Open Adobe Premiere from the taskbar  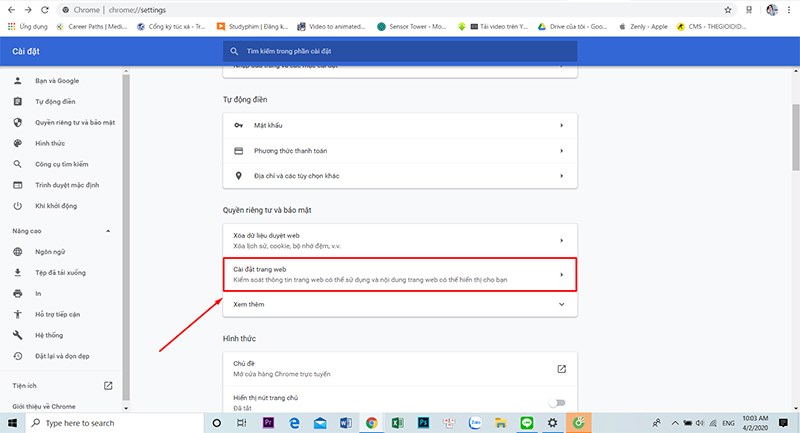(x=268, y=422)
